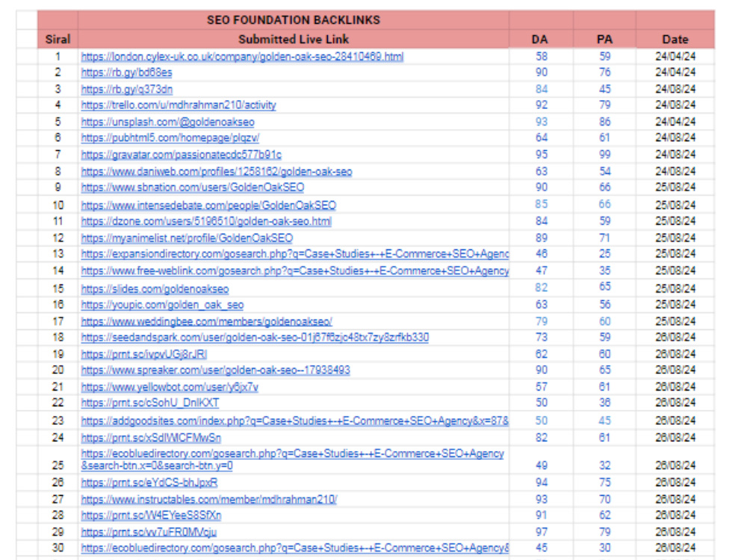The image size is (747, 560).
Task: Select DA value 97 in row 29
Action: (x=542, y=532)
